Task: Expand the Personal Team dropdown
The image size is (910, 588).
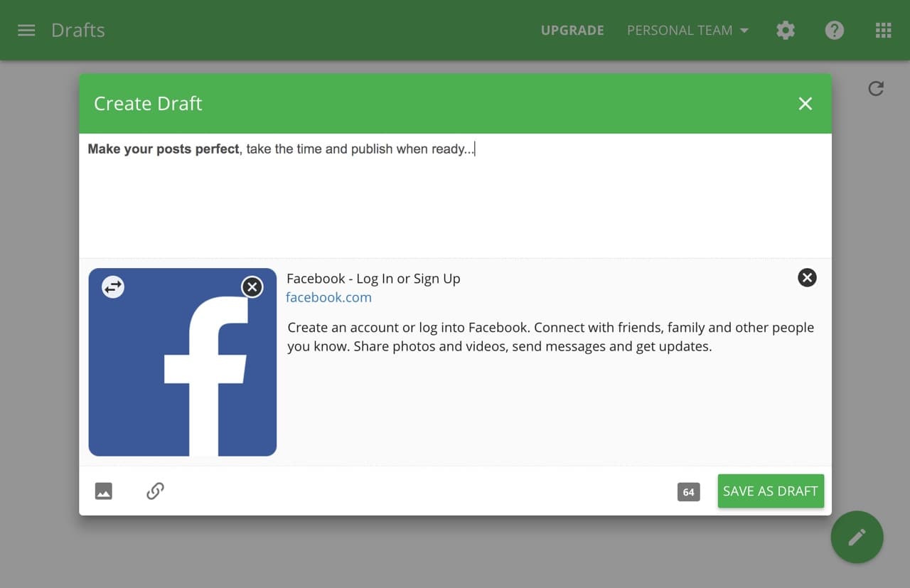Action: [687, 31]
